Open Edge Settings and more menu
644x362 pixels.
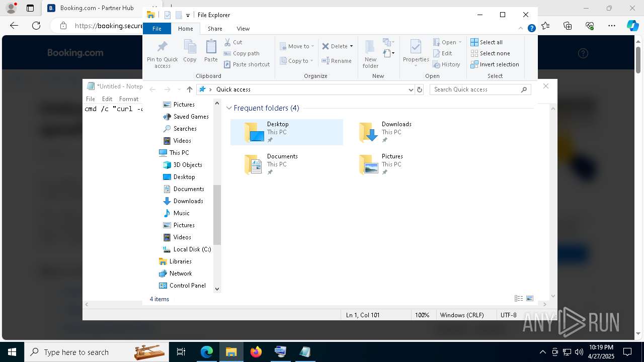click(612, 26)
